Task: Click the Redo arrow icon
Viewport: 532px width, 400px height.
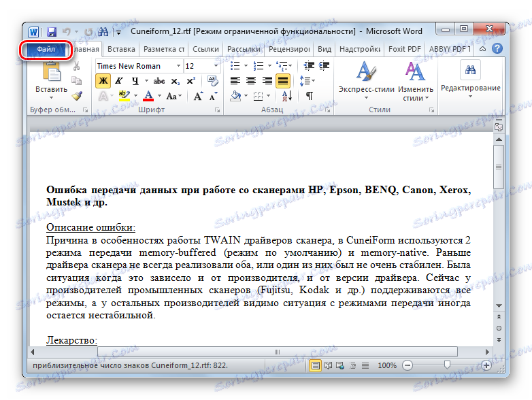Action: pyautogui.click(x=88, y=32)
